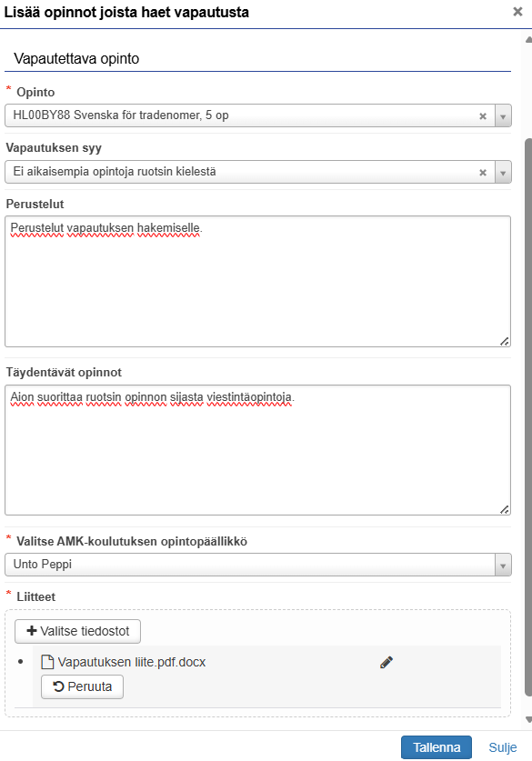Viewport: 532px width, 761px height.
Task: Select the Unto Peppi combo box field
Action: tap(257, 565)
